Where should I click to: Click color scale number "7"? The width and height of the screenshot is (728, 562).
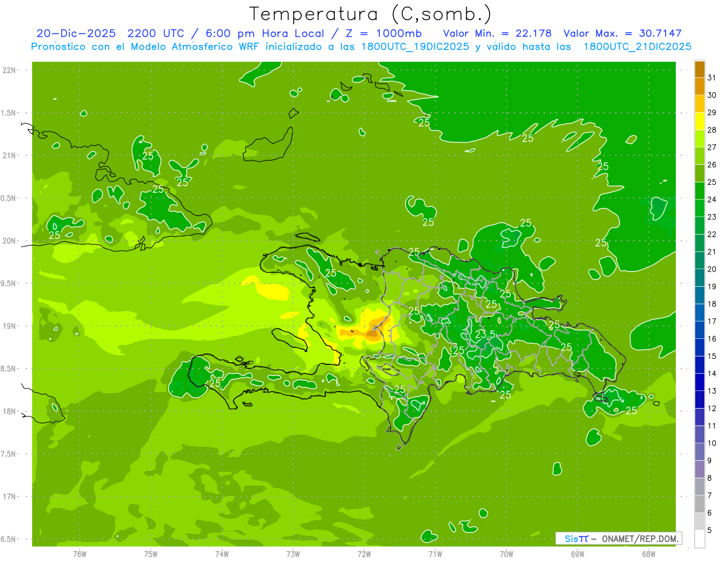click(x=710, y=495)
